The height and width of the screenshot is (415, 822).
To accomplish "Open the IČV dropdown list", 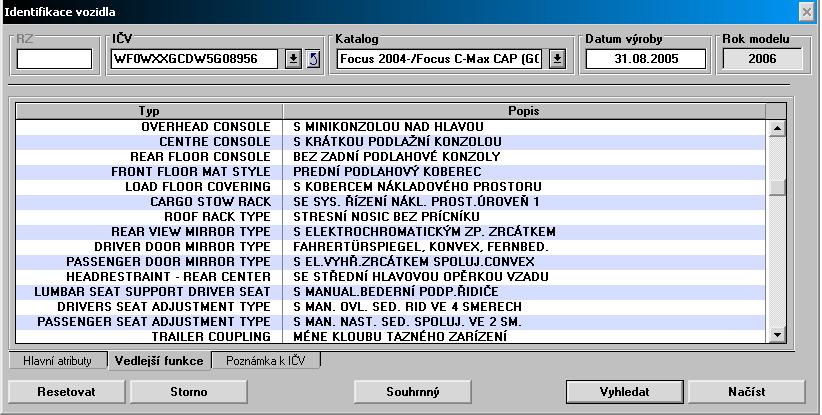I will click(293, 59).
